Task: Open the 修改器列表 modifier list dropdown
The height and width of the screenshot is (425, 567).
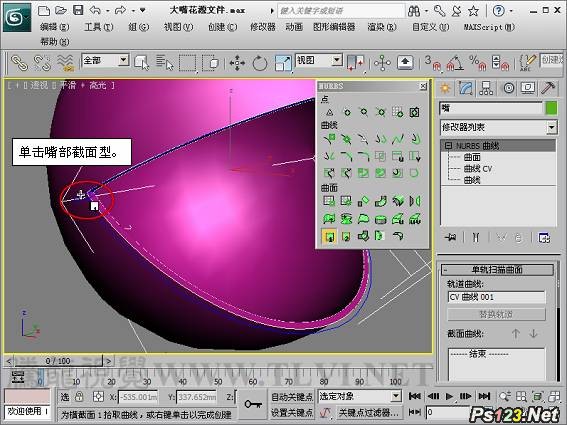Action: coord(499,127)
